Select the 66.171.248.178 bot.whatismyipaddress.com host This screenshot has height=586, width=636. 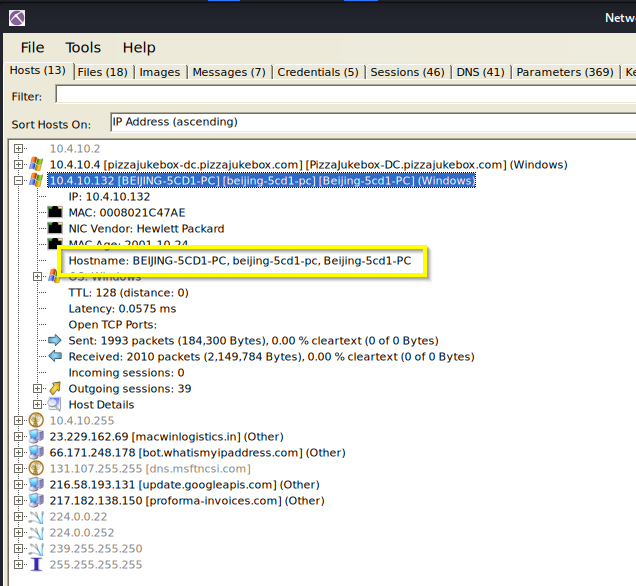(x=197, y=453)
